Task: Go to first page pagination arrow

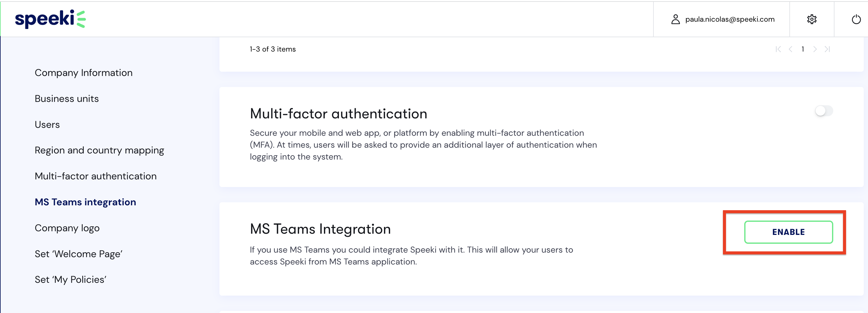Action: click(x=778, y=49)
